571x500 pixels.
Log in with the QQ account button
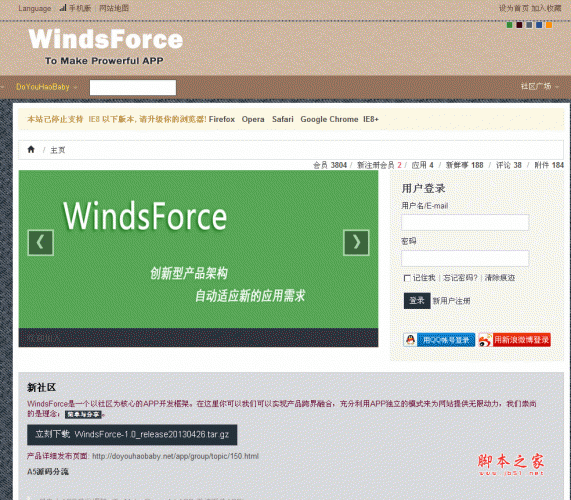(439, 340)
